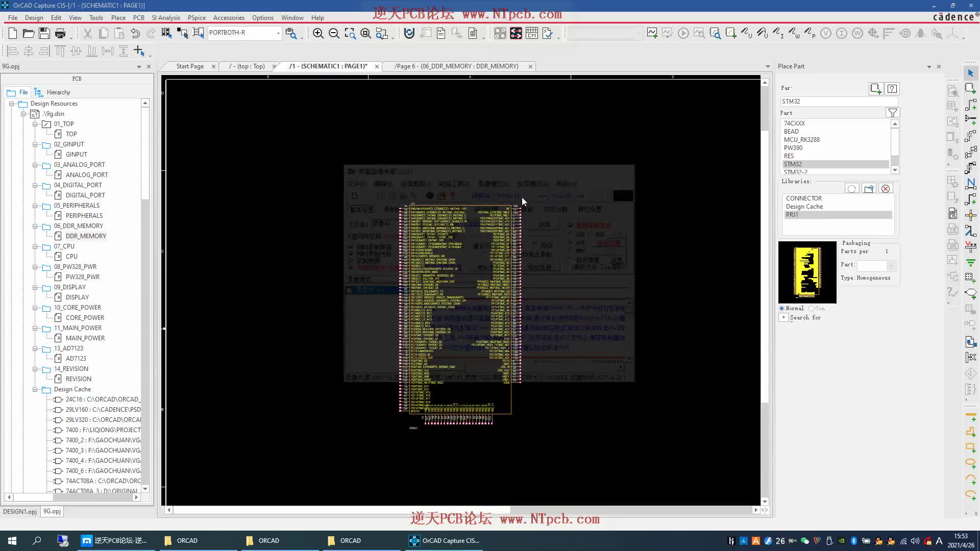Switch to the Hierarchy tab
This screenshot has width=980, height=551.
coord(53,92)
